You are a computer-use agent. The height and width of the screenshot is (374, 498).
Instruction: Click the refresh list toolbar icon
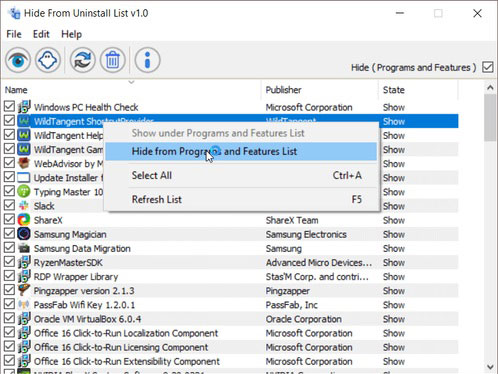point(82,60)
